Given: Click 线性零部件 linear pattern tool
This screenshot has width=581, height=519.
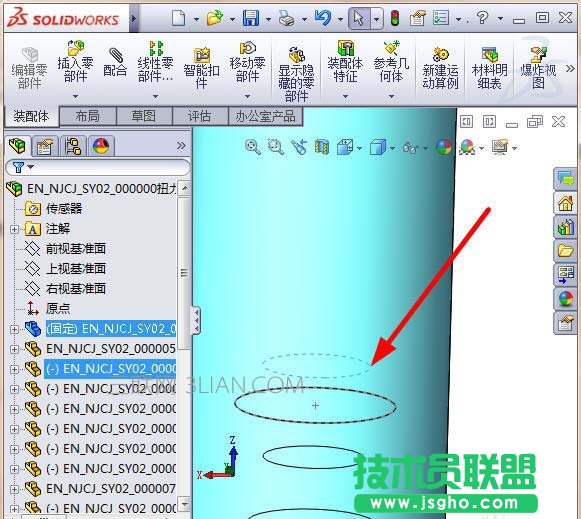Looking at the screenshot, I should 155,61.
